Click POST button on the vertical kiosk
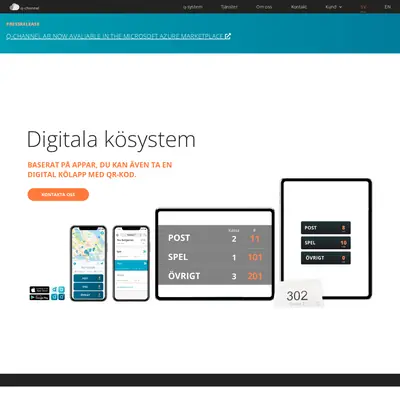400x400 pixels. click(326, 228)
